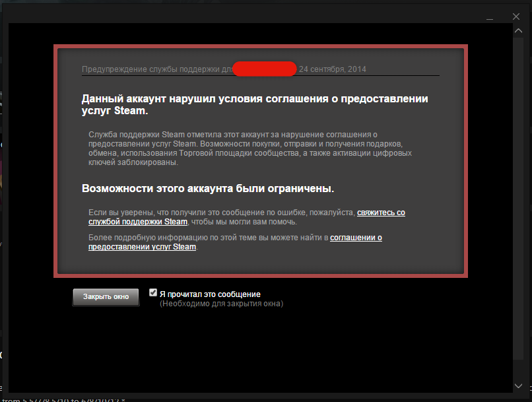532x402 pixels.
Task: Click heading 'Возможности этого аккаунта были ограничены.'
Action: point(208,188)
